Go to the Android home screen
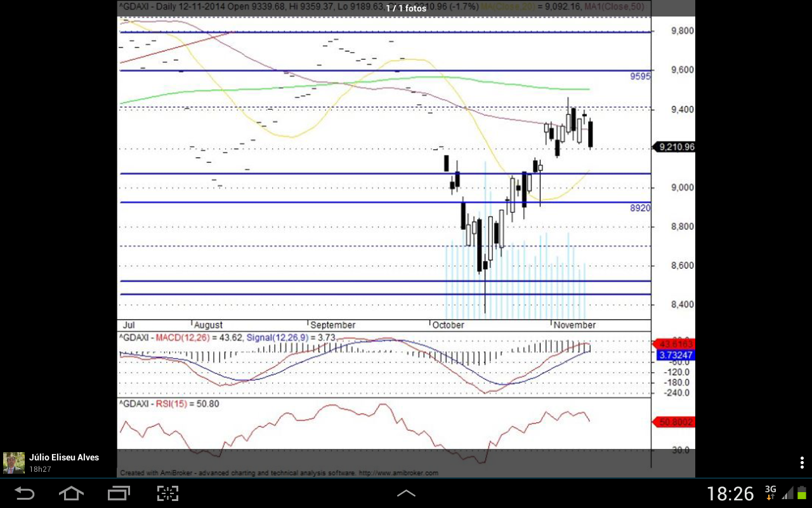The image size is (812, 508). [x=71, y=493]
